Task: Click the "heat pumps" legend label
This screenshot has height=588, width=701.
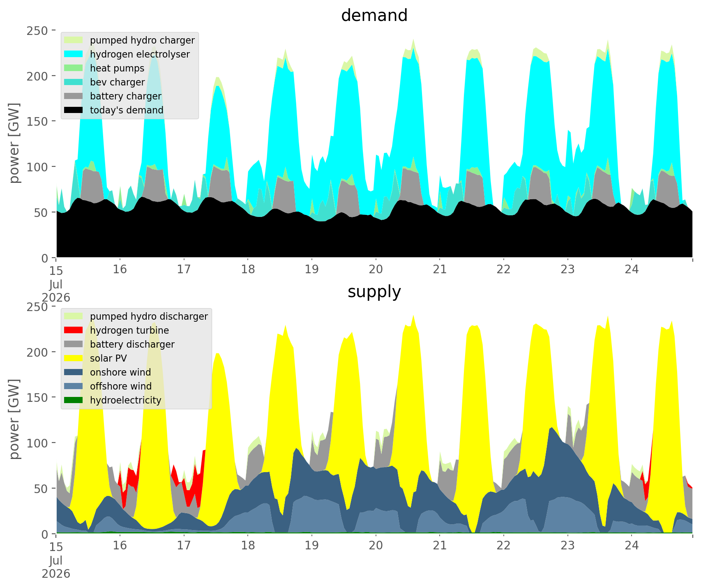Action: tap(117, 69)
